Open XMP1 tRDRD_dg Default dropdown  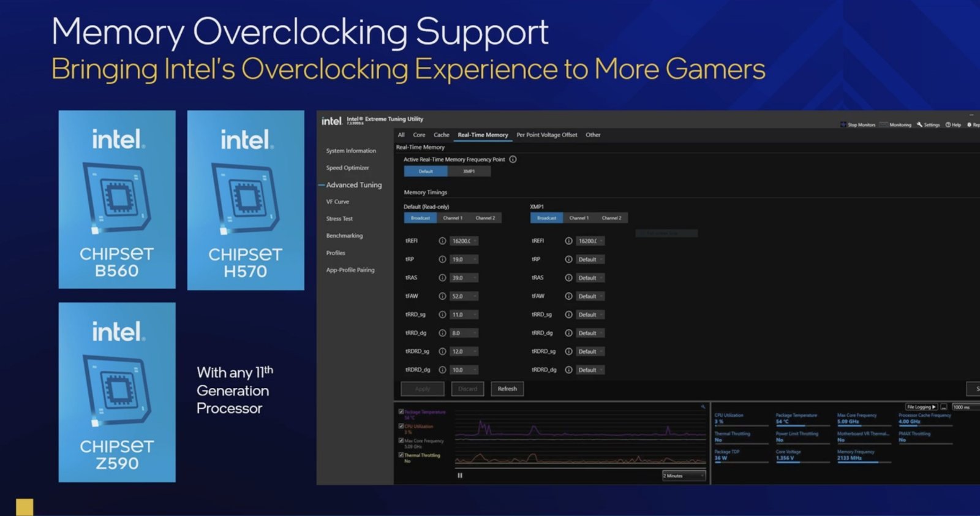point(590,370)
